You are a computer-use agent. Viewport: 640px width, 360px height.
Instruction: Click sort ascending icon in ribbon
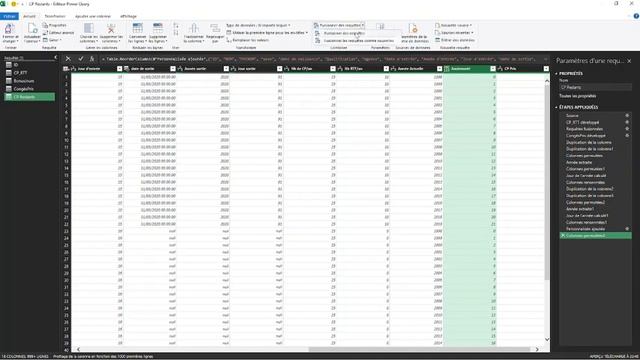176,25
